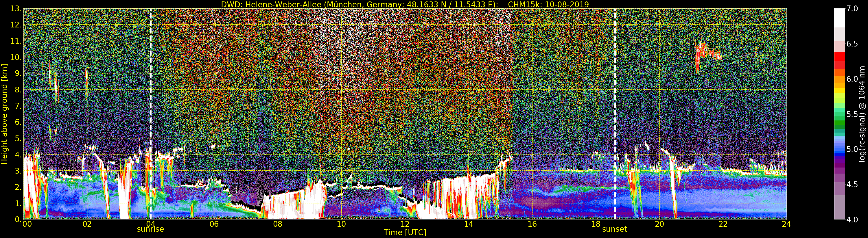Screen dimensions: 868x238
Task: Click the white dashed sunrise line
Action: click(151, 101)
